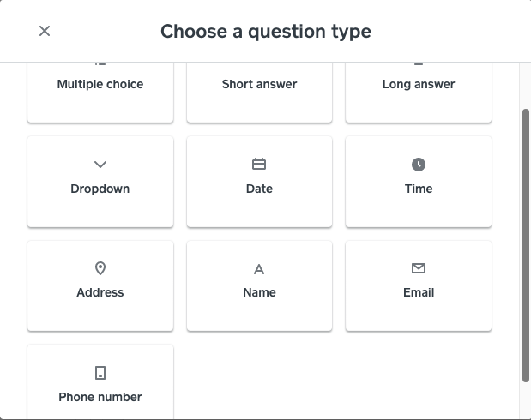The height and width of the screenshot is (420, 531).
Task: Choose the Date label text
Action: (259, 189)
